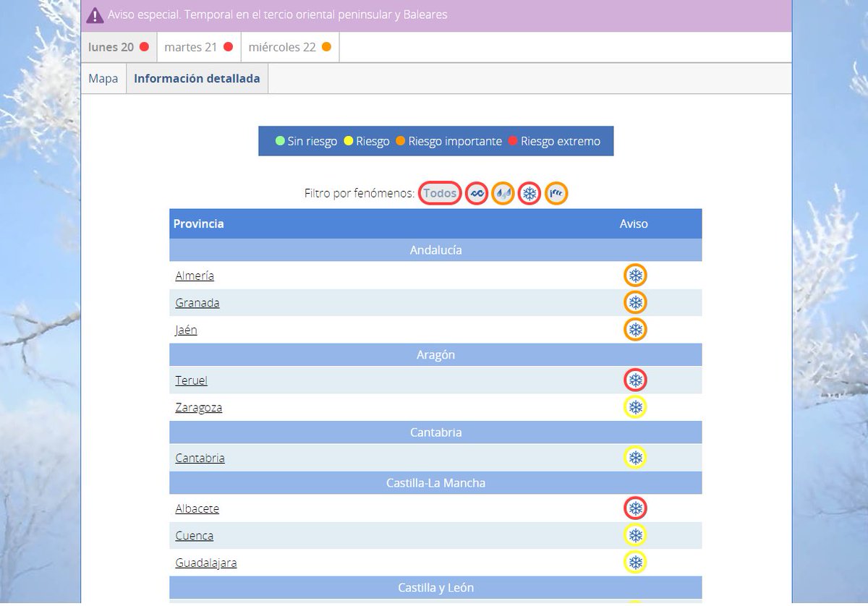
Task: Open the Teruel province link
Action: click(192, 380)
